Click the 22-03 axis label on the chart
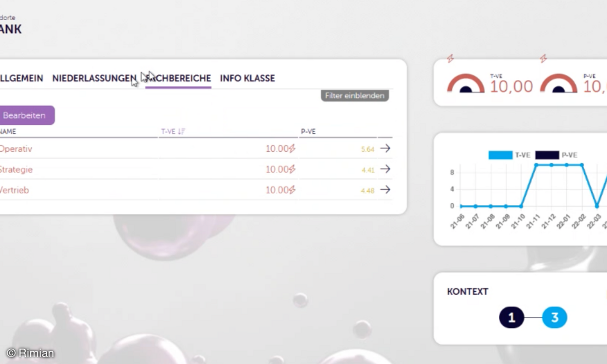Screen dimensions: 607x364 coord(593,221)
